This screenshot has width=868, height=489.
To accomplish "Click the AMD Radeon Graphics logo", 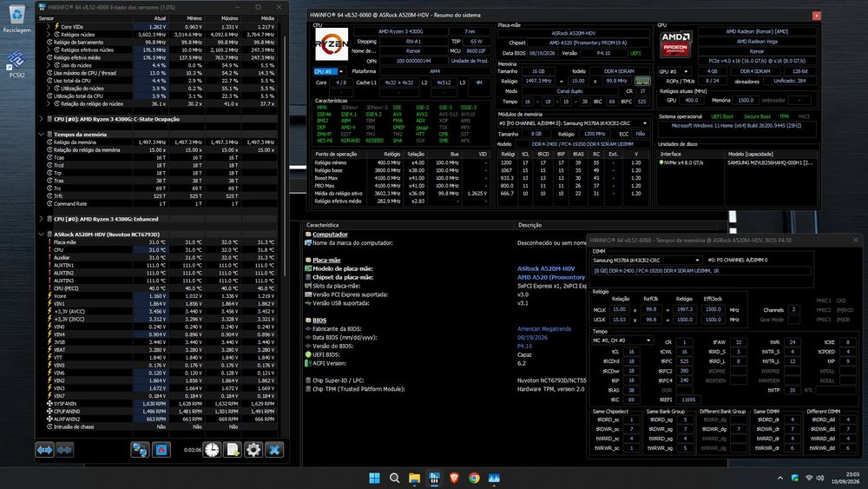I will (675, 43).
